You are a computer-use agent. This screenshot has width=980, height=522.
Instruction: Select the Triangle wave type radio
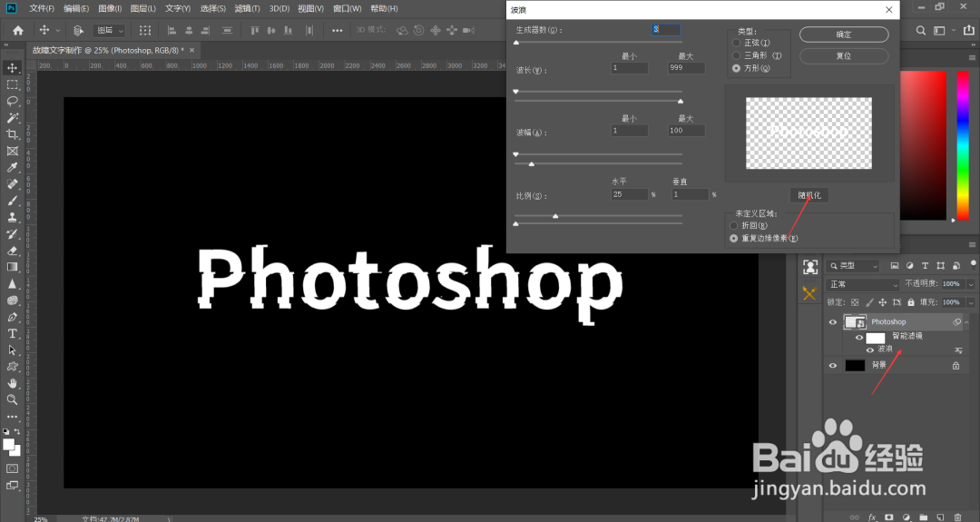736,55
